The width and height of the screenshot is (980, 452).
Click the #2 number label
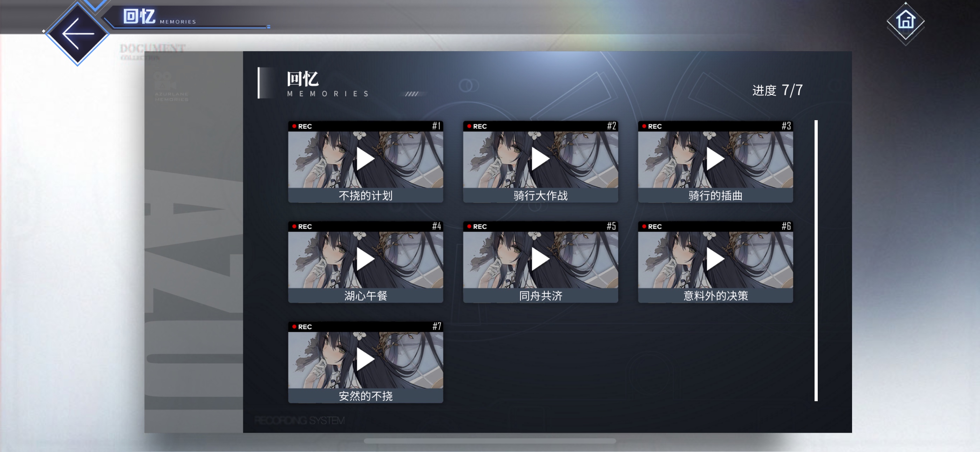pos(611,126)
